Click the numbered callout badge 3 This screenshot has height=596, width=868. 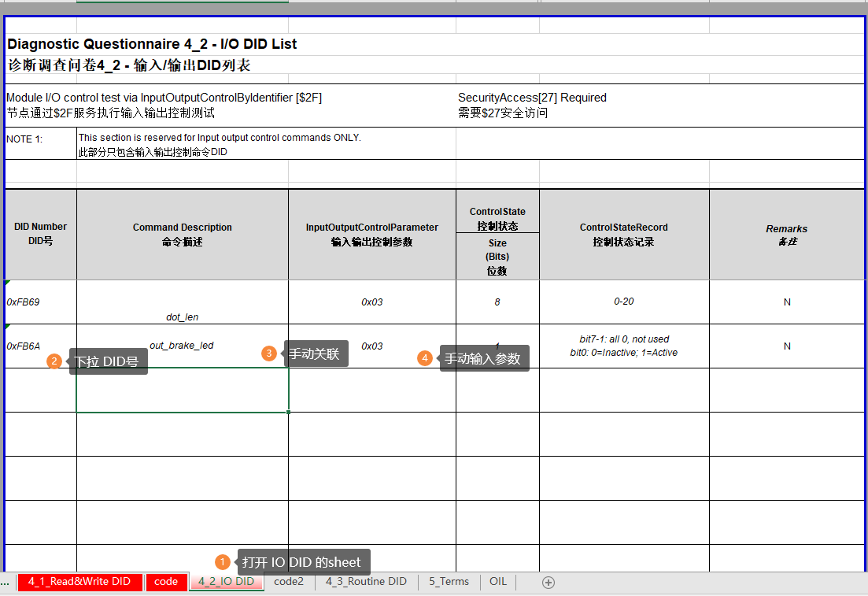pyautogui.click(x=270, y=354)
